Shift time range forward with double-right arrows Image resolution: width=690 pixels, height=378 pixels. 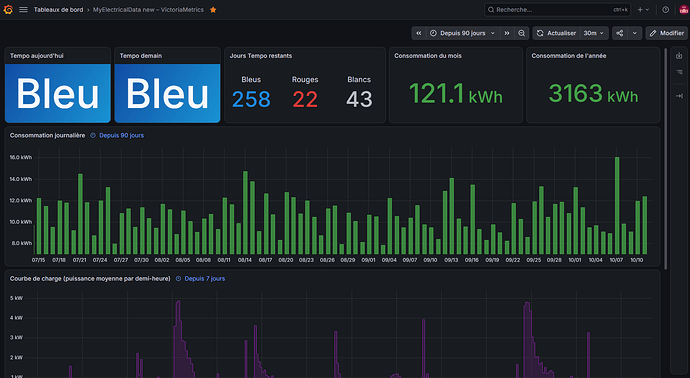[507, 33]
